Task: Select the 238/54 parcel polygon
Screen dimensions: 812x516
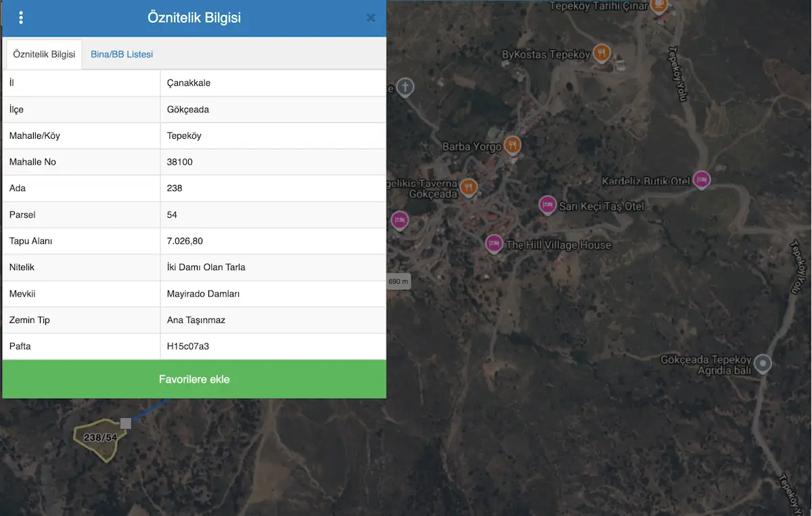Action: click(x=99, y=441)
